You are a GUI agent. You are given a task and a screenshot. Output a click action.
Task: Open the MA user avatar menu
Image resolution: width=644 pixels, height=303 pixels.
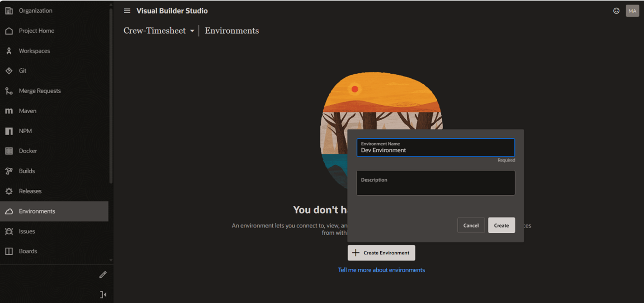(x=632, y=11)
